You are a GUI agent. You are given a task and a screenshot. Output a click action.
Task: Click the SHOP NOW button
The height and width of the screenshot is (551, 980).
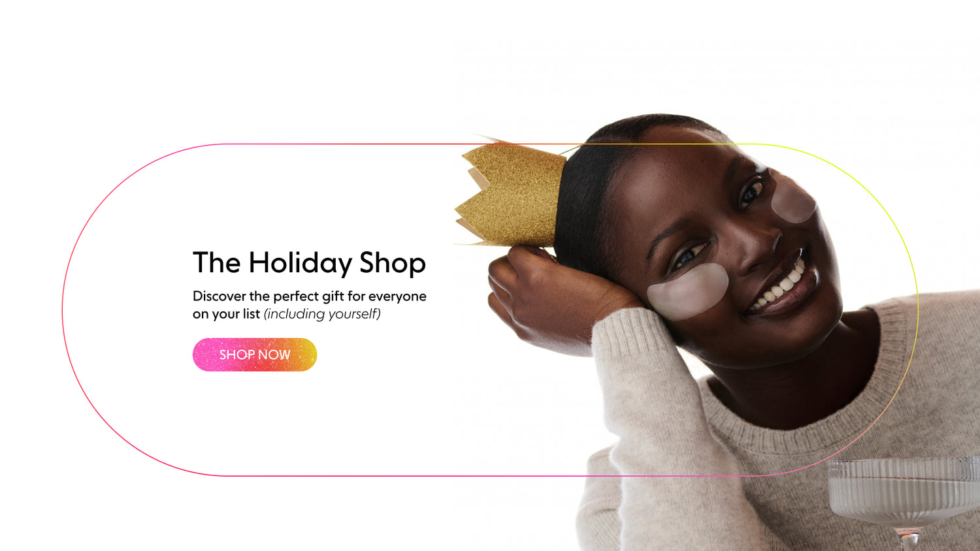pyautogui.click(x=255, y=354)
